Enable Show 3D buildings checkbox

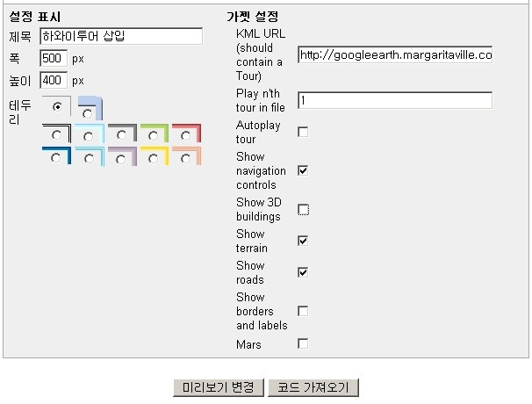point(303,210)
